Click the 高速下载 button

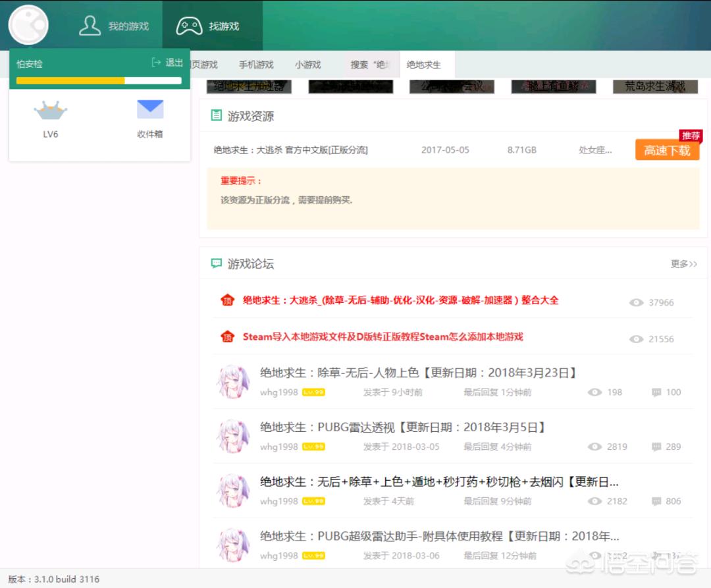point(667,150)
